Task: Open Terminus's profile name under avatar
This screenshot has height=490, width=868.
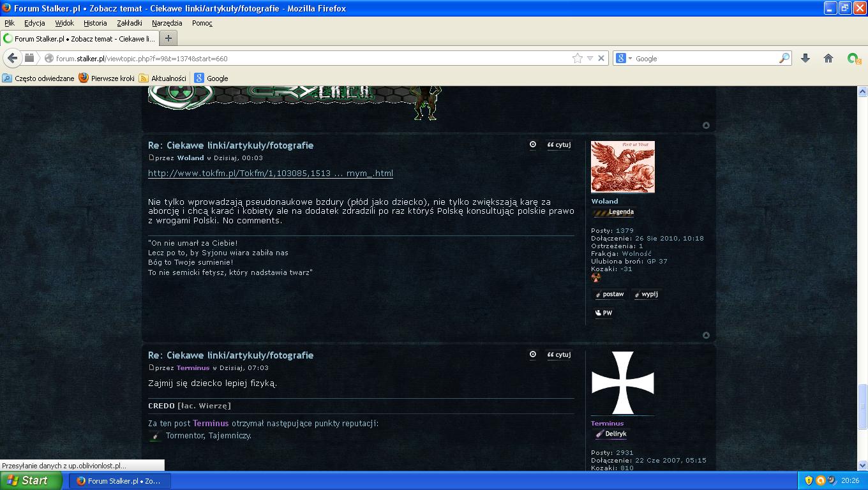Action: point(607,423)
